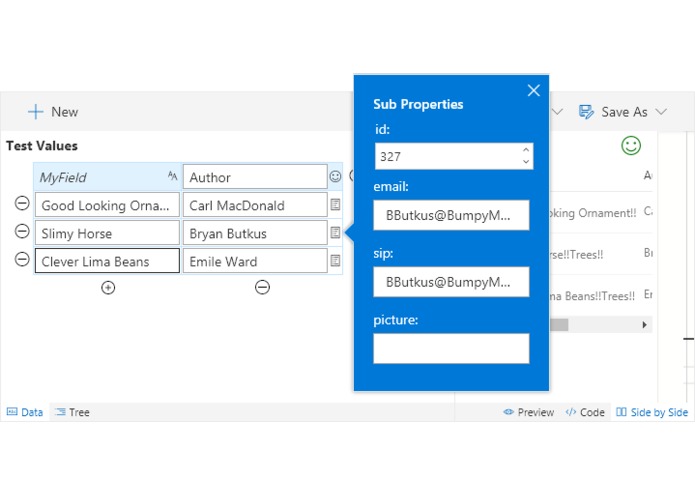Image resolution: width=695 pixels, height=494 pixels.
Task: Add a new test value row
Action: tap(108, 288)
